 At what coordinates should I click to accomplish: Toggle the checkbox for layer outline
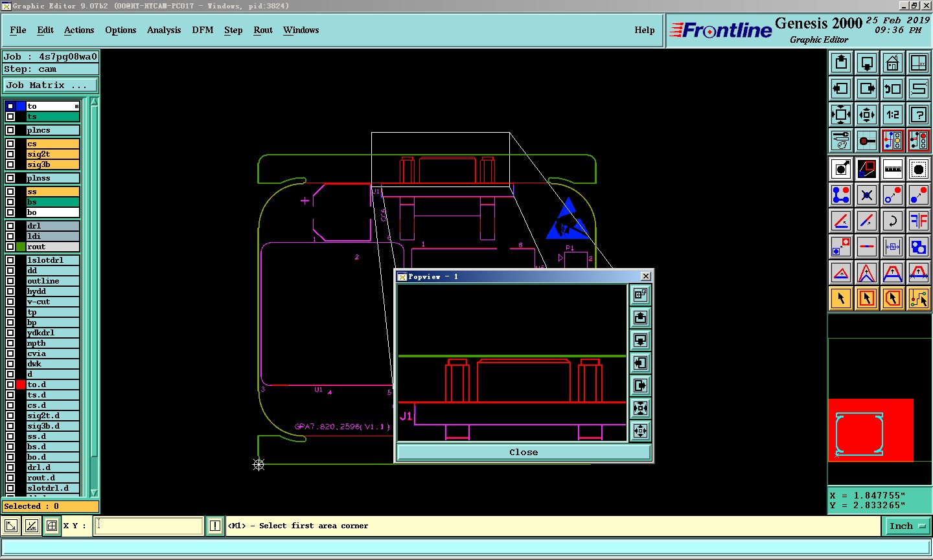10,281
